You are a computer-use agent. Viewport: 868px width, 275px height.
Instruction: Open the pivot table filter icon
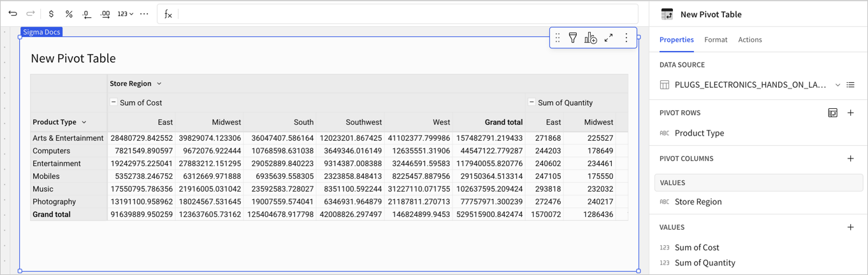573,38
